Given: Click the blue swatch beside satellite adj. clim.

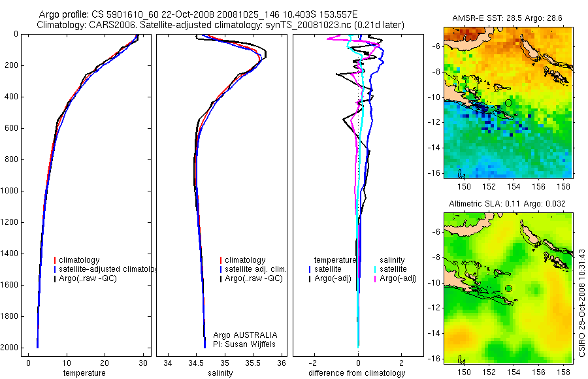Looking at the screenshot, I should click(x=221, y=269).
